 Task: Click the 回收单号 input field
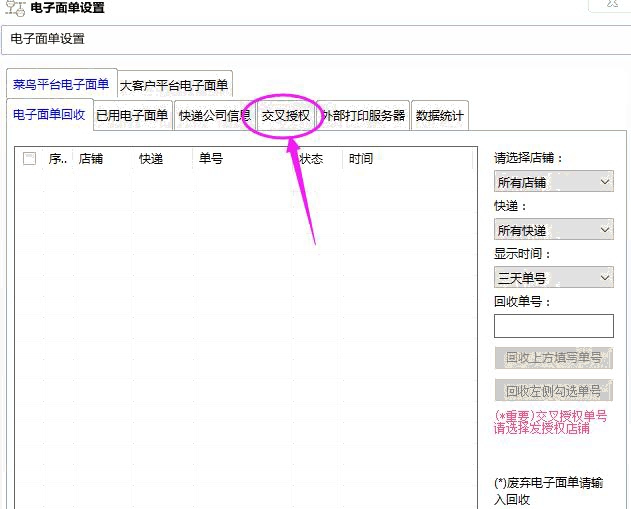click(x=553, y=326)
